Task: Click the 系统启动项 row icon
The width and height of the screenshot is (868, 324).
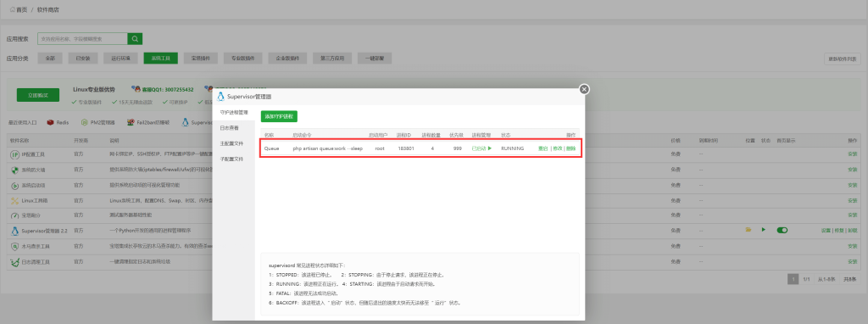Action: click(14, 185)
